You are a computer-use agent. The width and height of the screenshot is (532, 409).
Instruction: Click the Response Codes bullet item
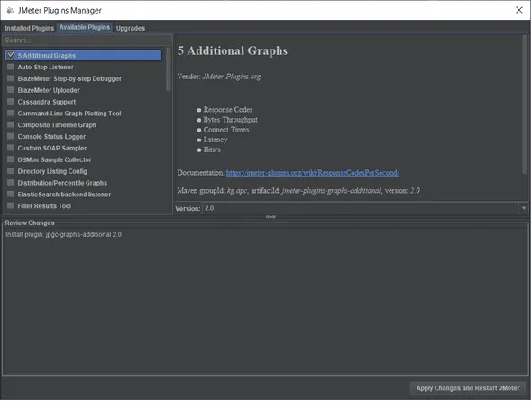[228, 109]
